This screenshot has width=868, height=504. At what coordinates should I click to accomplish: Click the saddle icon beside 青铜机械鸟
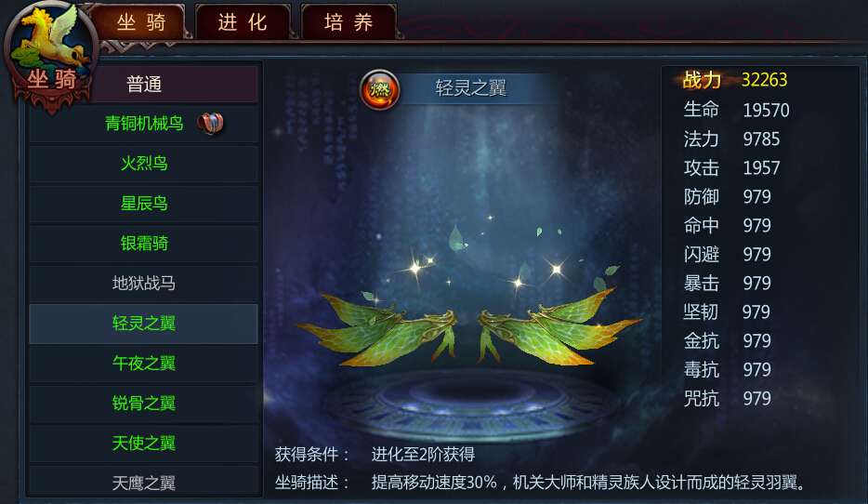pyautogui.click(x=210, y=123)
